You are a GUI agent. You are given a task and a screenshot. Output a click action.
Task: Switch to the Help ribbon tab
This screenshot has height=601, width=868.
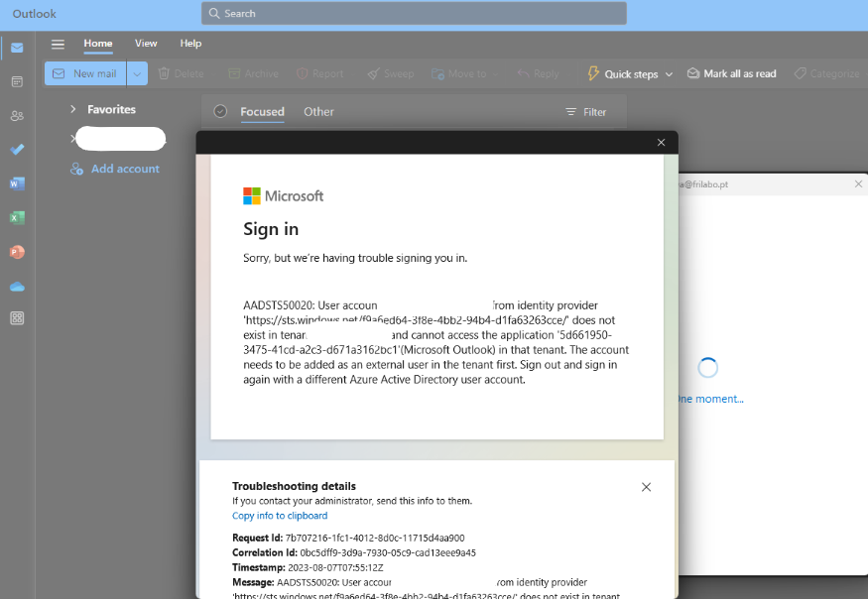(190, 44)
